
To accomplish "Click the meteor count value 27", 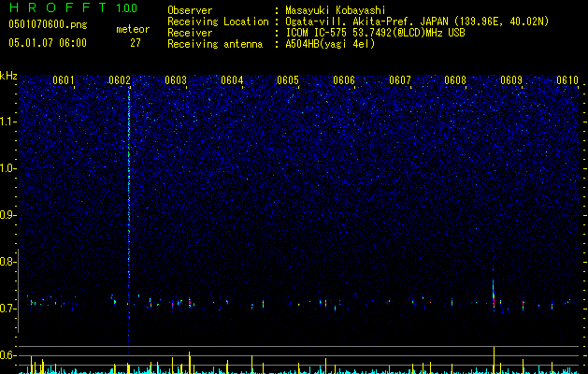I will [136, 43].
